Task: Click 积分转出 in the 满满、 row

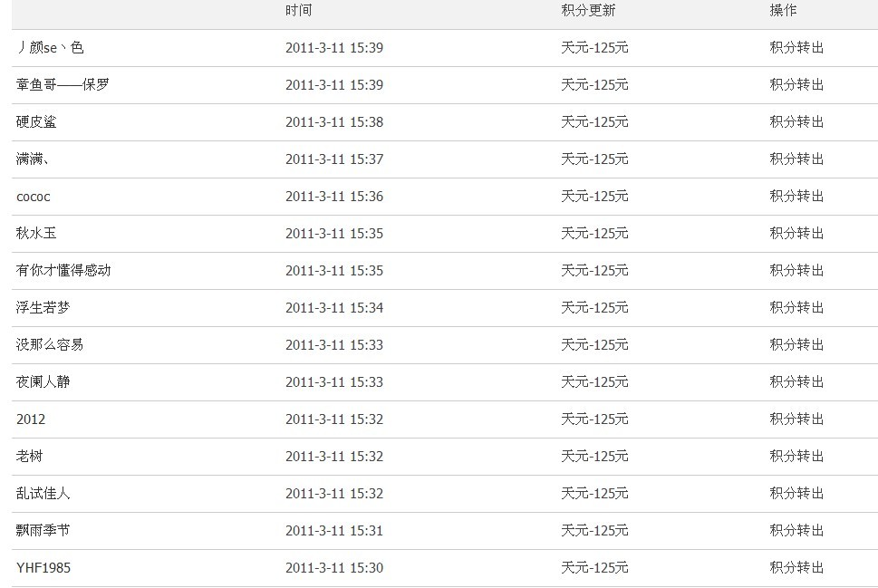Action: tap(796, 159)
